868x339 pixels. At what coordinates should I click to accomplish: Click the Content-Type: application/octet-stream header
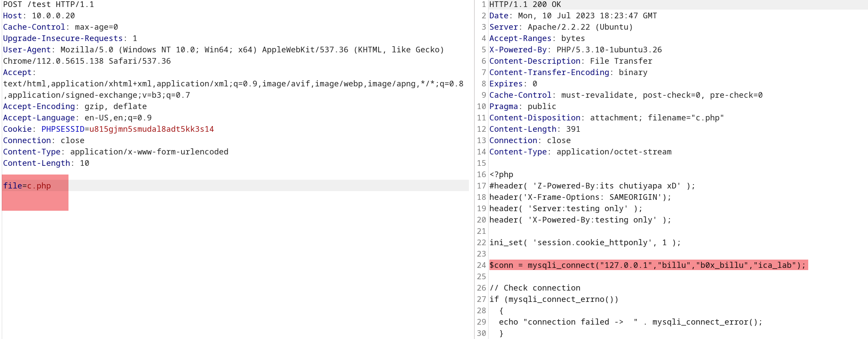point(581,152)
